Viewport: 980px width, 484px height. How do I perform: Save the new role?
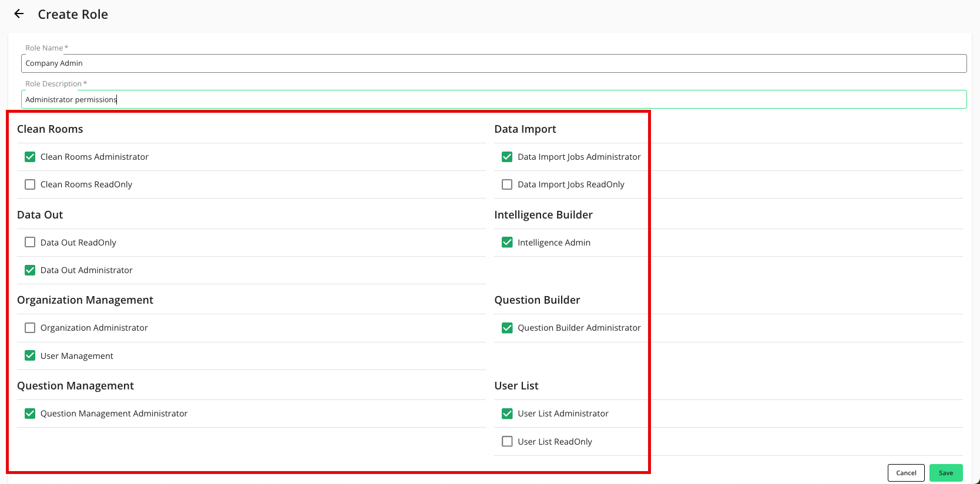coord(945,473)
